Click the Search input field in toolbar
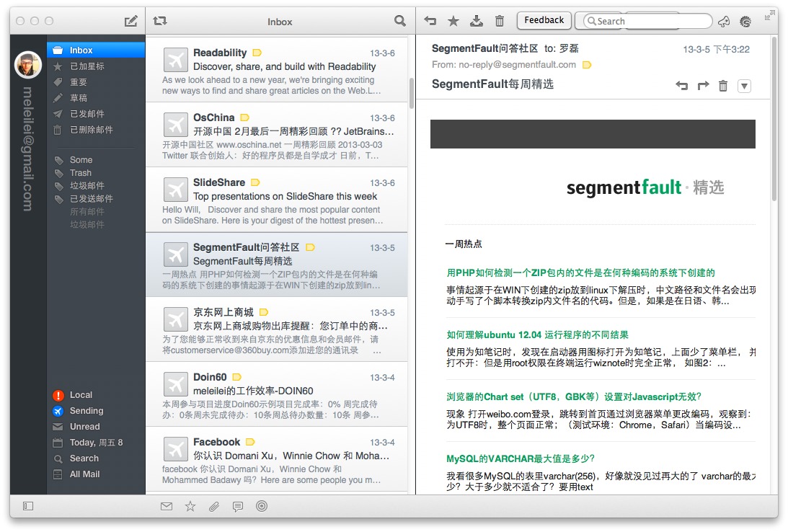The height and width of the screenshot is (532, 788). (x=649, y=21)
